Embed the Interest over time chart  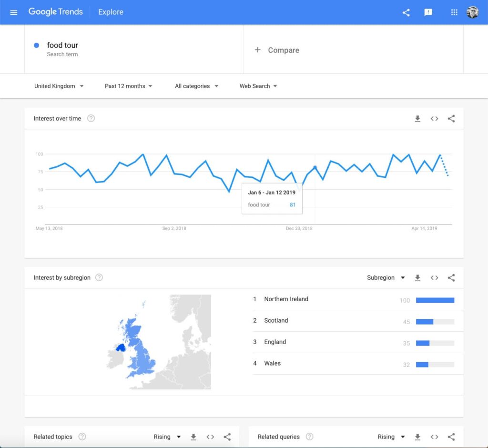[x=434, y=119]
